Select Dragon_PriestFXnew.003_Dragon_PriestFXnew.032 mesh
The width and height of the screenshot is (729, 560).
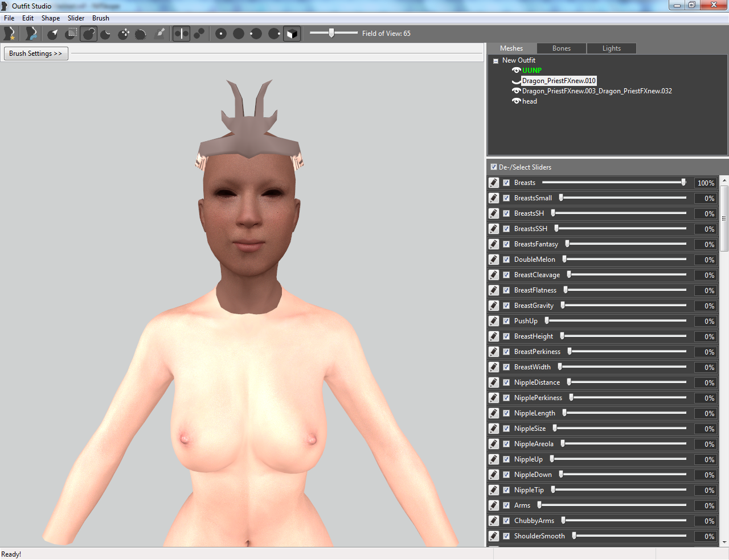coord(597,91)
